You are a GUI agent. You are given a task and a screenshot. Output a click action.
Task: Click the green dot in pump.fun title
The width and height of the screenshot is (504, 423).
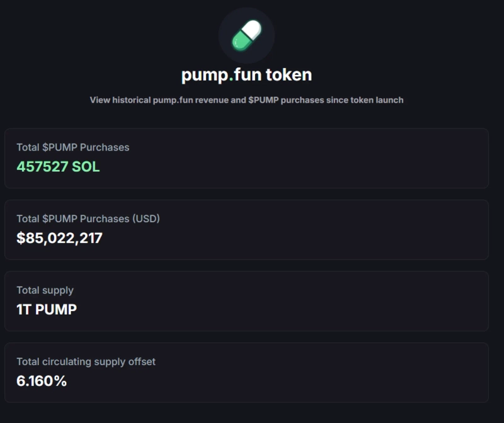[x=231, y=79]
